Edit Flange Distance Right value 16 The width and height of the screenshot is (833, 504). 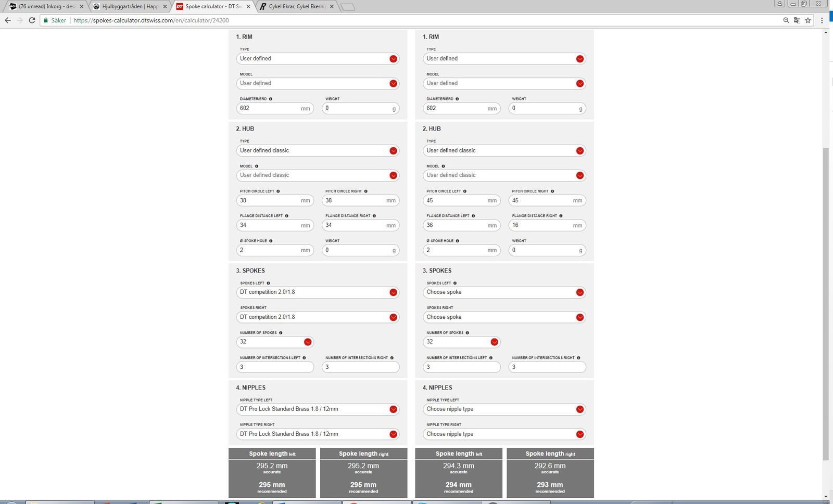547,225
